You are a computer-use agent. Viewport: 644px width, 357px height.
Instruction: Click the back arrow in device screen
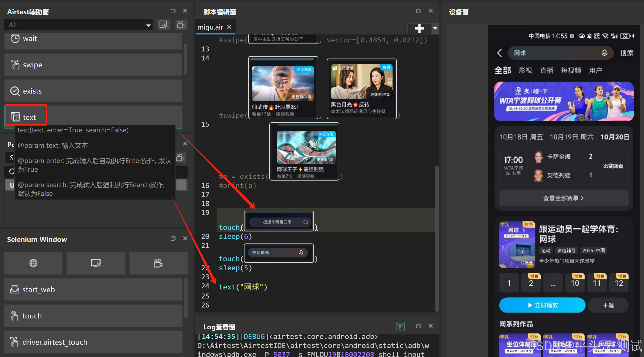(x=499, y=53)
